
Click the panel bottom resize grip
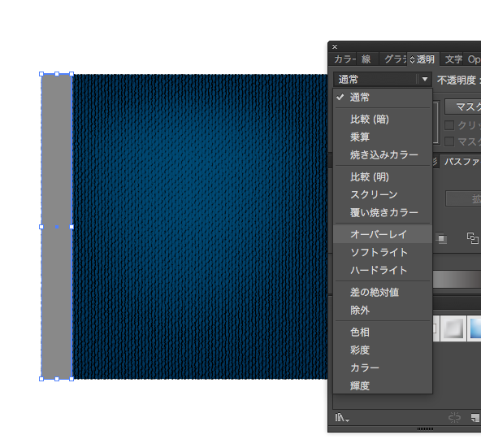[425, 428]
